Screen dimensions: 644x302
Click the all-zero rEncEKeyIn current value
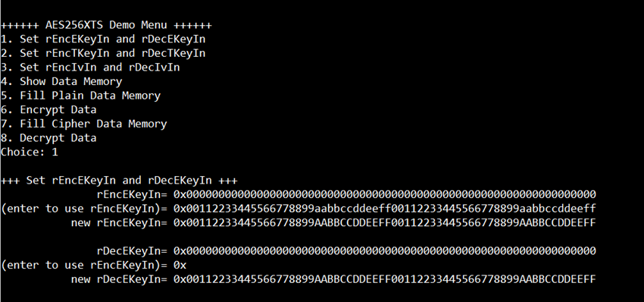click(384, 194)
